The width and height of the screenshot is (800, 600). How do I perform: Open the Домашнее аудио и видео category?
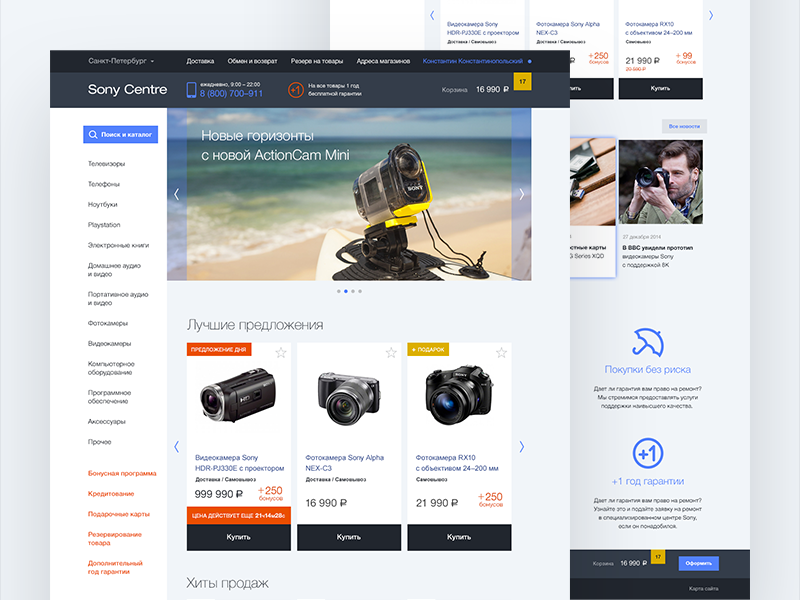pyautogui.click(x=114, y=270)
